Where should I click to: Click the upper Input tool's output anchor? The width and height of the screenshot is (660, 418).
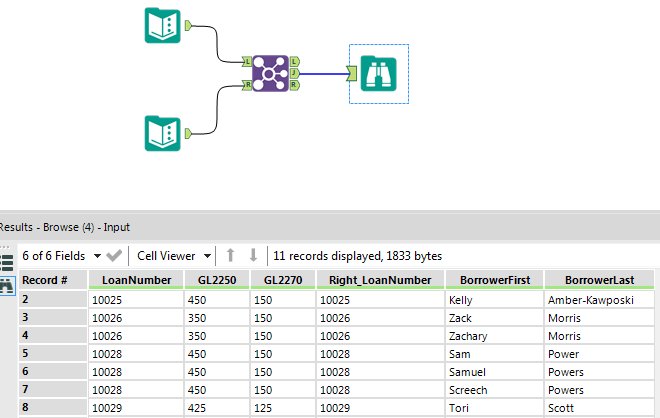188,26
